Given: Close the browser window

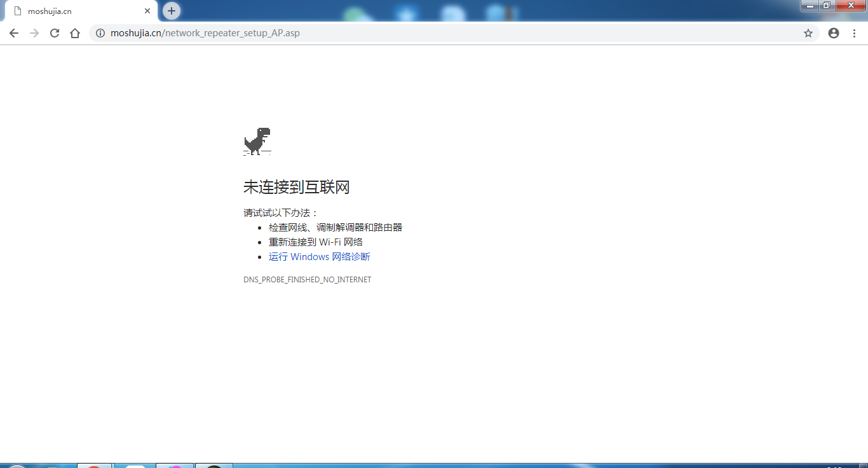Looking at the screenshot, I should click(x=851, y=6).
